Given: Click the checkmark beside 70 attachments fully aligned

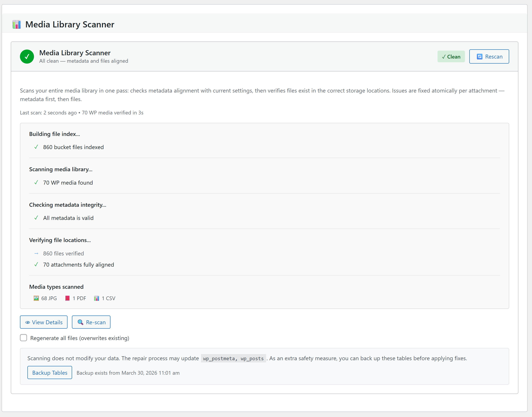Looking at the screenshot, I should pos(36,264).
